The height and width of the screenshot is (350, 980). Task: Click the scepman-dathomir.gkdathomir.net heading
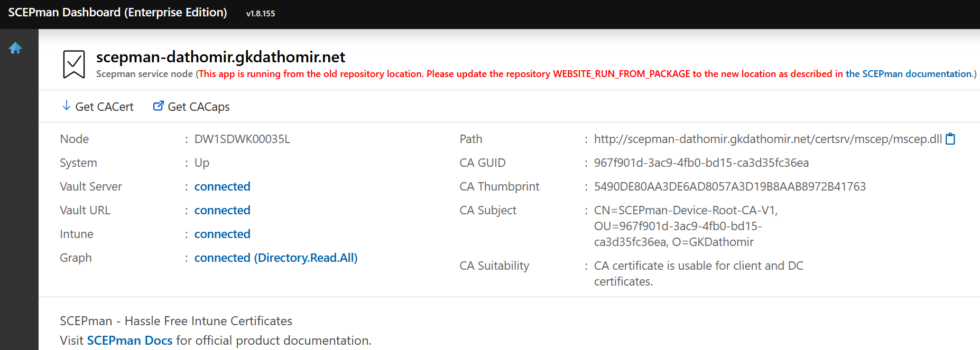220,56
